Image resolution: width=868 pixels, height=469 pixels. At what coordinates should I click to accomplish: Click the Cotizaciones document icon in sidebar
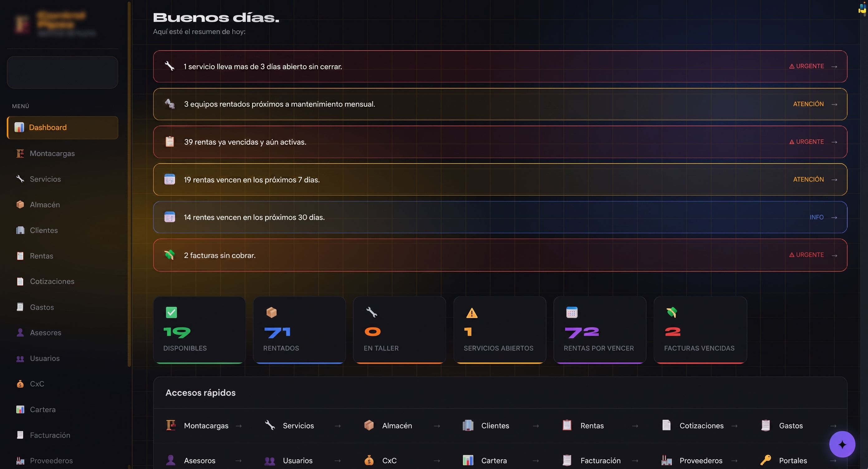(20, 281)
